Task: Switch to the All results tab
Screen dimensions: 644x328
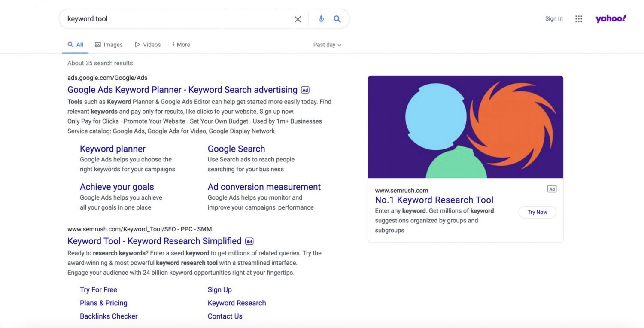Action: tap(76, 45)
